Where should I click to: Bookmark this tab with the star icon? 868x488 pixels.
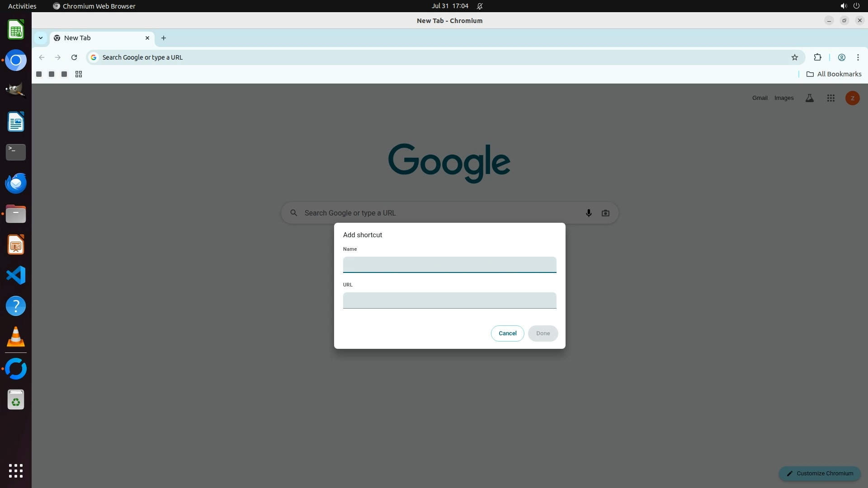click(794, 57)
